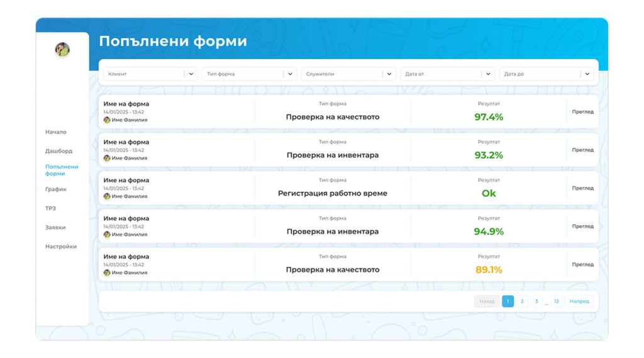This screenshot has height=358, width=644.
Task: Click Име на форма title in the 97.4% row
Action: click(126, 104)
